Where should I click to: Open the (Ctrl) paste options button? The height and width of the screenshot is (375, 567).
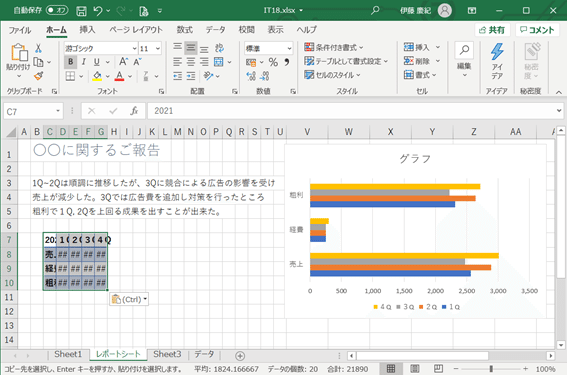click(129, 299)
